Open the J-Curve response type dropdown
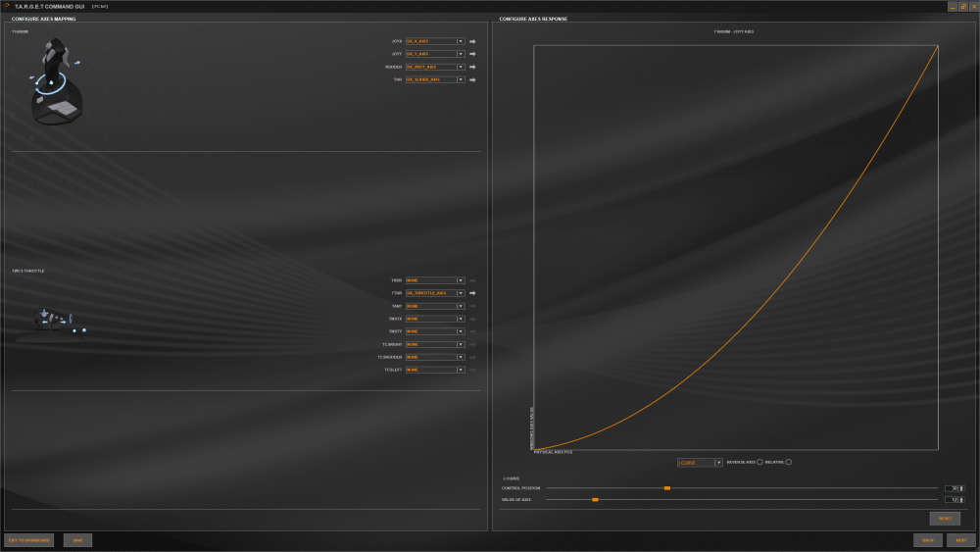Viewport: 980px width, 552px height. (700, 463)
